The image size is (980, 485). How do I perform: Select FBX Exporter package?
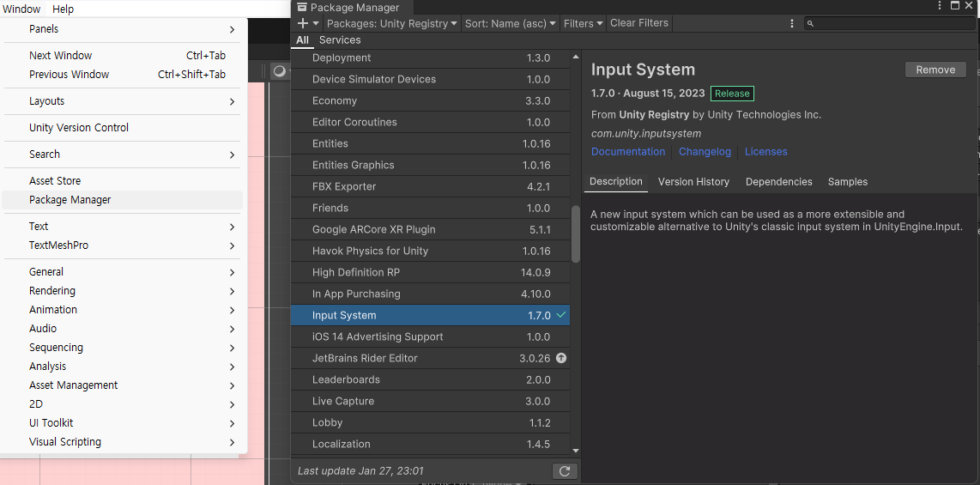(x=431, y=186)
